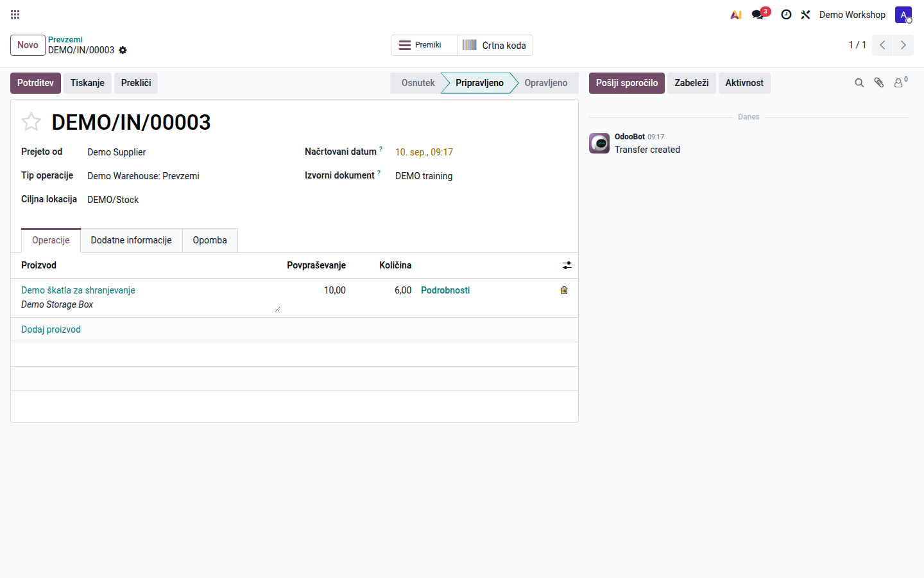Image resolution: width=924 pixels, height=578 pixels.
Task: Click the Novo button
Action: click(x=28, y=45)
